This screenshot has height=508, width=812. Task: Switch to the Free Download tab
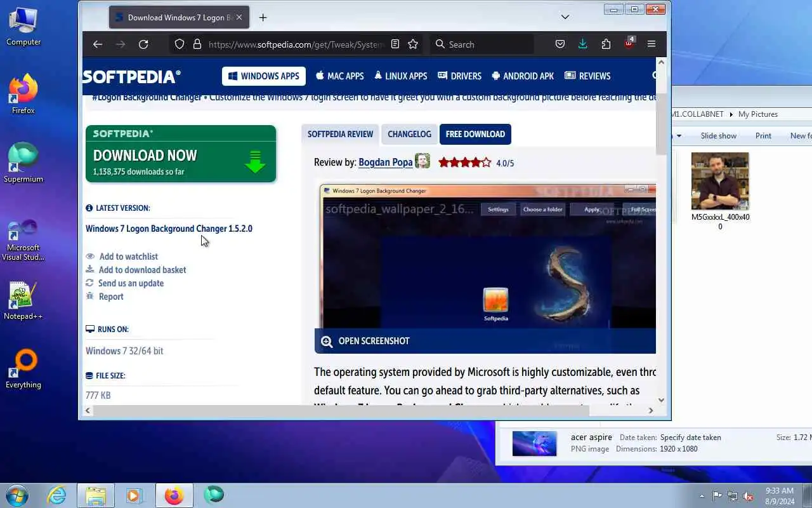tap(475, 134)
